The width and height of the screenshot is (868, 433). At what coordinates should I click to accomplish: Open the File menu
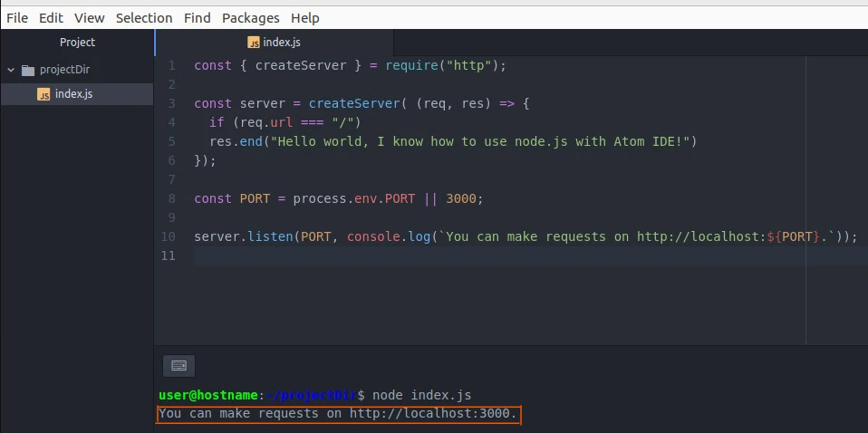17,17
